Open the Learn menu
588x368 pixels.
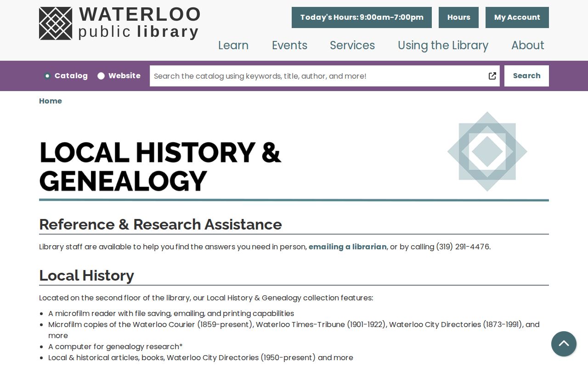point(233,45)
